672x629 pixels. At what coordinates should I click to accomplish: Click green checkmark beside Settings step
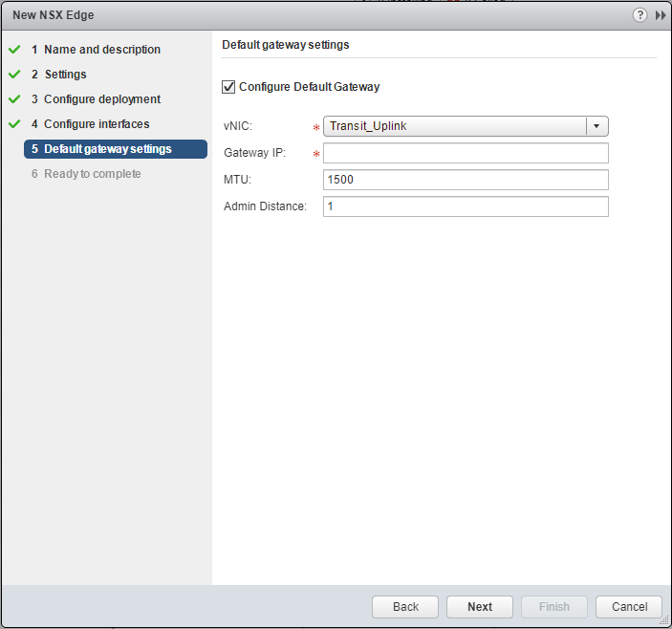[14, 75]
